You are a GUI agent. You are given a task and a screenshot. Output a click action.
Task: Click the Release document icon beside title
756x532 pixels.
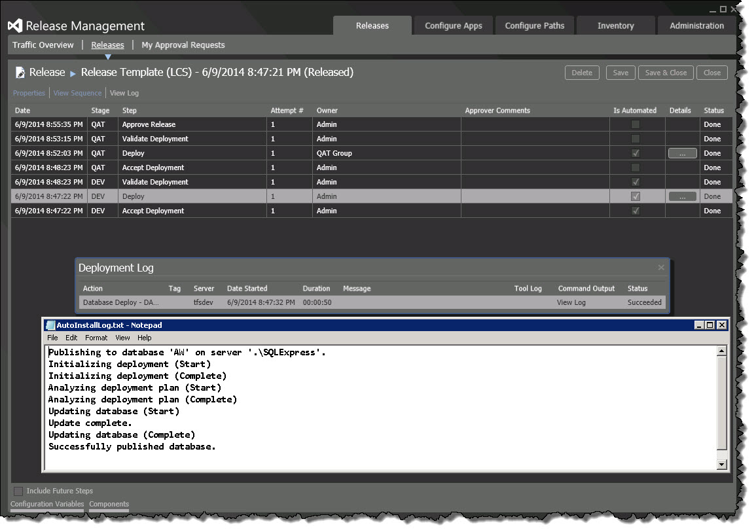point(21,73)
